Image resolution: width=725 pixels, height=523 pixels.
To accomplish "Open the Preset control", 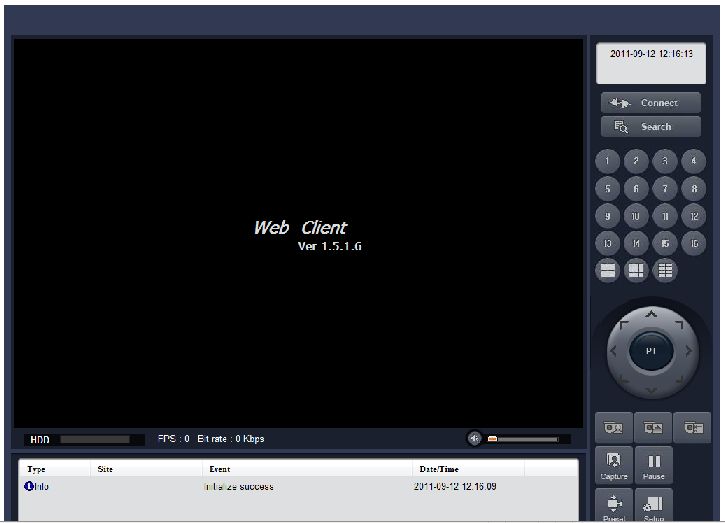I will coord(614,505).
